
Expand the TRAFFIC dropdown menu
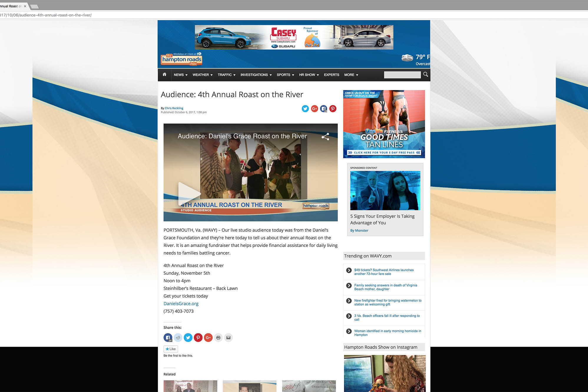click(227, 75)
